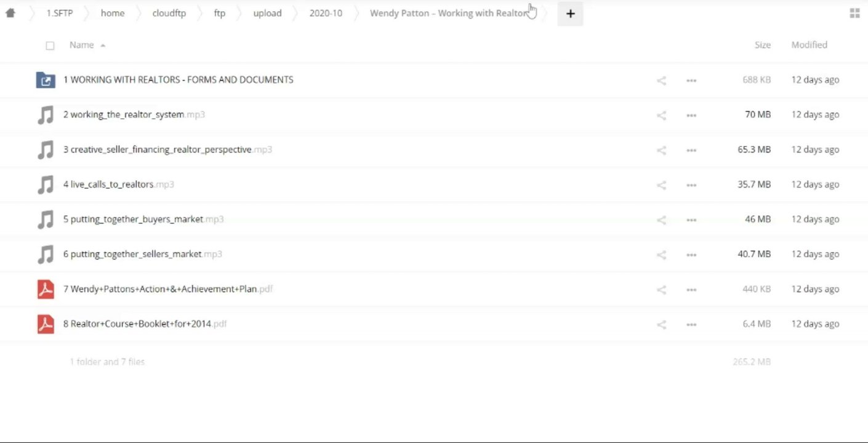This screenshot has width=868, height=443.
Task: Go to the home root icon in breadcrumb
Action: coord(10,13)
